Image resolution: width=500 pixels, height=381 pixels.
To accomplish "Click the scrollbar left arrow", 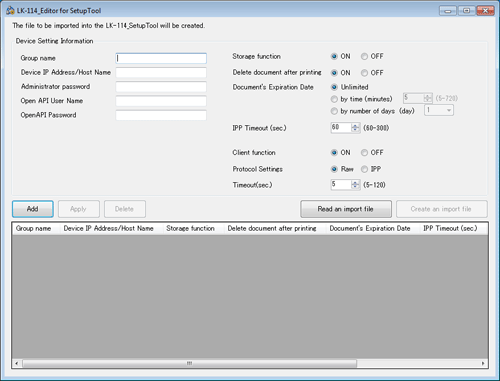I will (17, 363).
